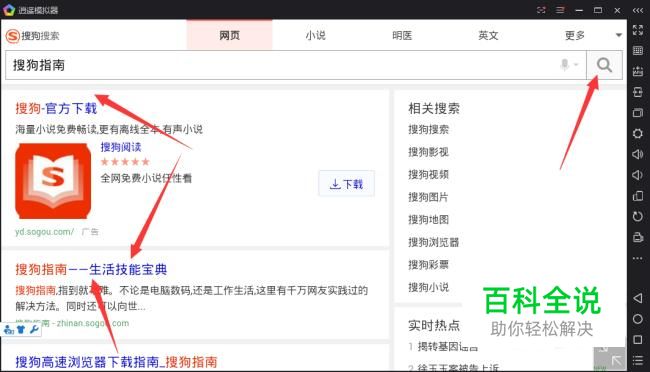
Task: Click the Android recent apps square button
Action: [638, 340]
